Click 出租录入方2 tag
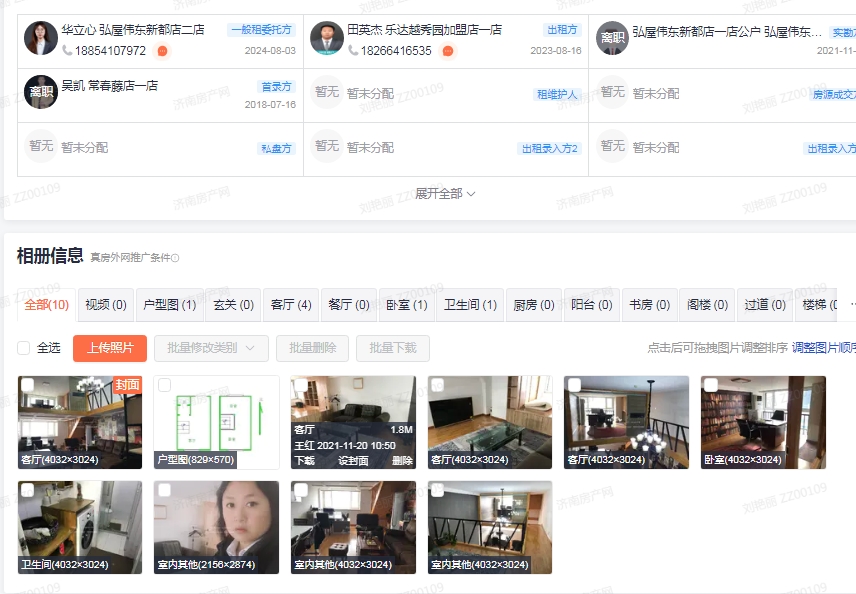 [x=549, y=148]
